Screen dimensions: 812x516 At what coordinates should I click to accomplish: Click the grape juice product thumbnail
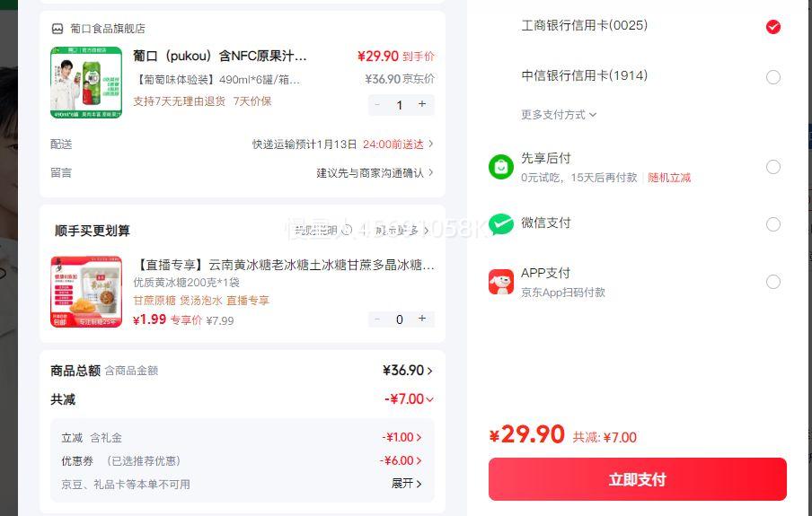[x=86, y=83]
